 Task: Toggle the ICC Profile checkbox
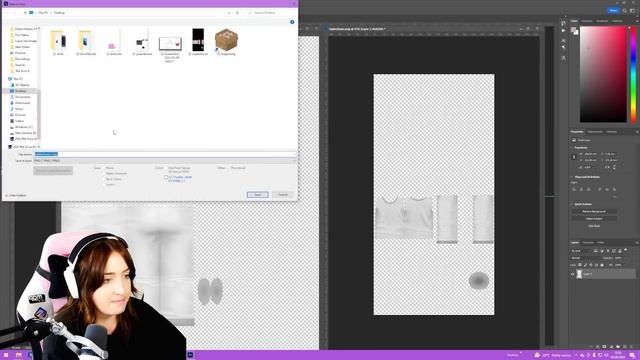tap(166, 178)
